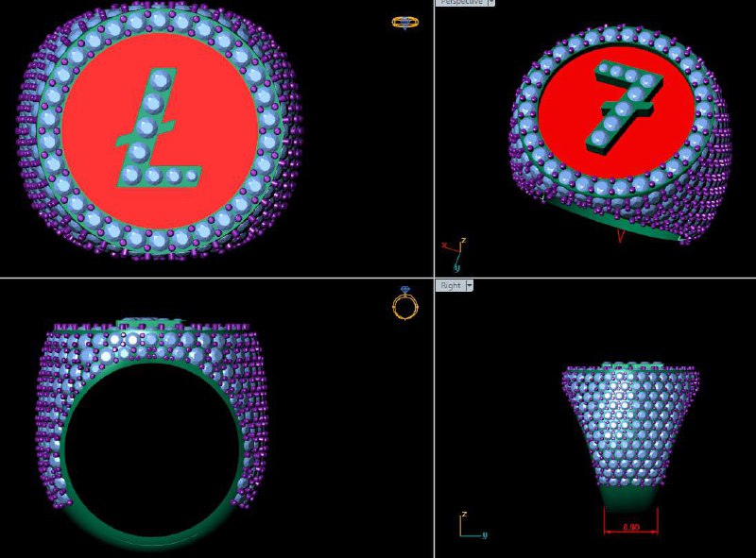Viewport: 756px width, 558px height.
Task: Click the XYZ axis gizmo in Perspective viewport
Action: click(455, 254)
